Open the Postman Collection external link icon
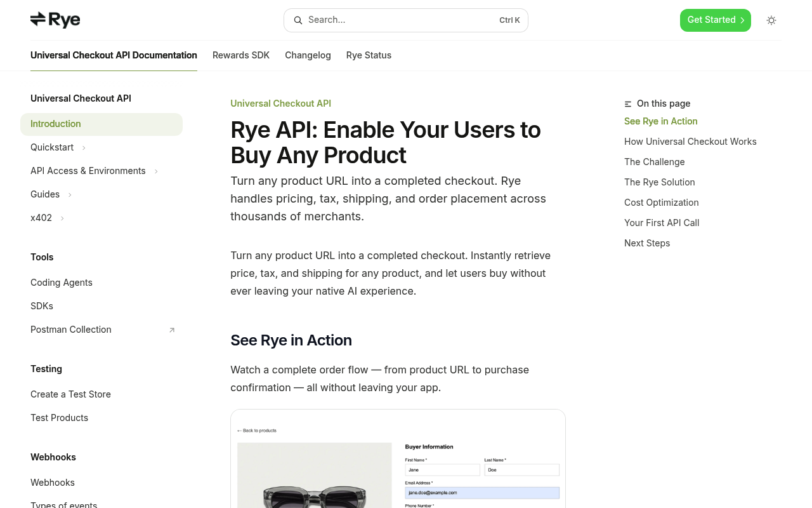Screen dimensions: 812x508 [172, 330]
